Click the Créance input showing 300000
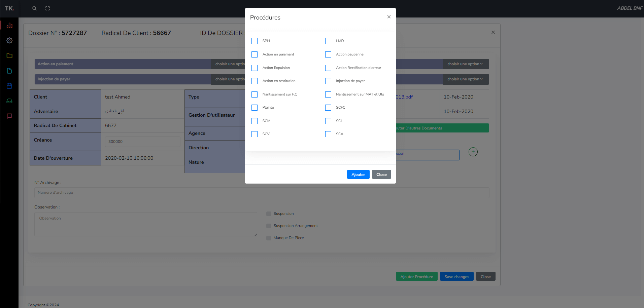The height and width of the screenshot is (308, 644). (x=143, y=142)
